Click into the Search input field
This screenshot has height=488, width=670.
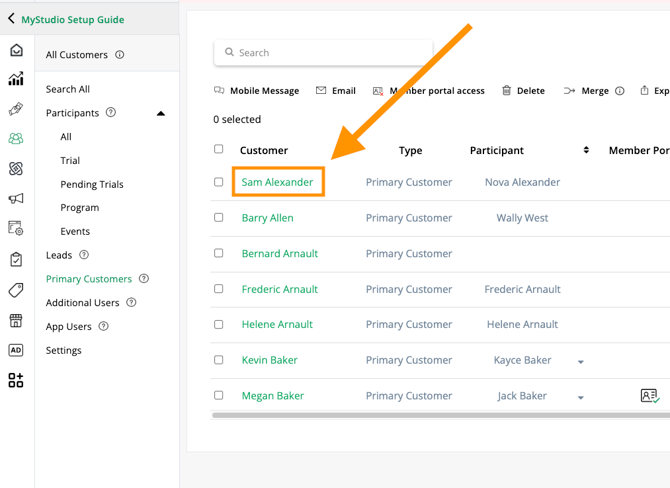click(x=330, y=52)
